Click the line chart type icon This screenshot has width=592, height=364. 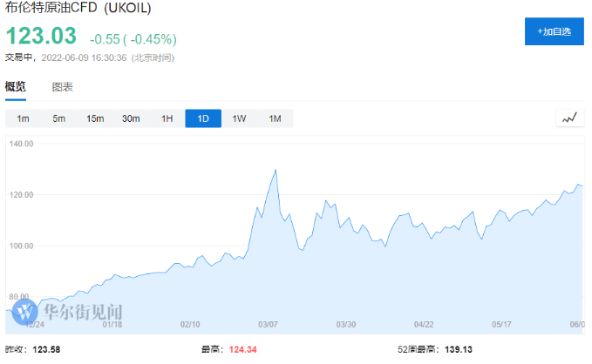[x=569, y=118]
